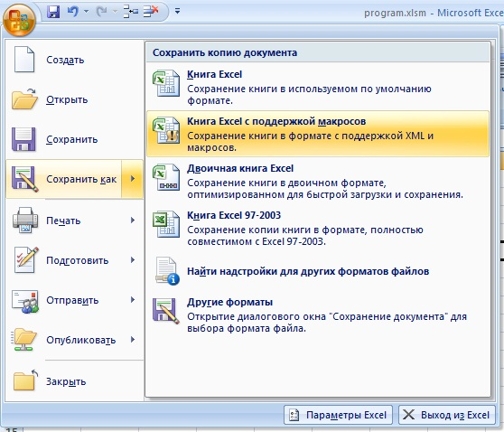Click the Книга Excel workbook icon
The height and width of the screenshot is (432, 504).
click(x=166, y=83)
